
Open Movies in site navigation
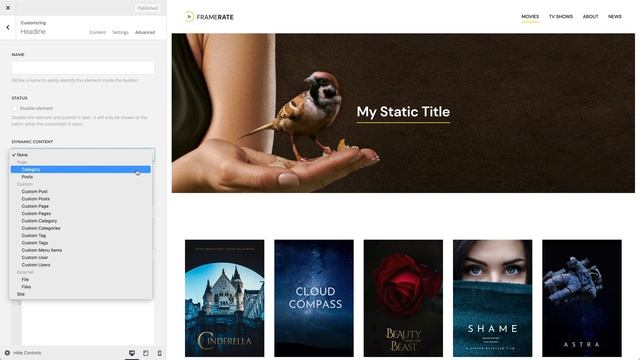(530, 17)
